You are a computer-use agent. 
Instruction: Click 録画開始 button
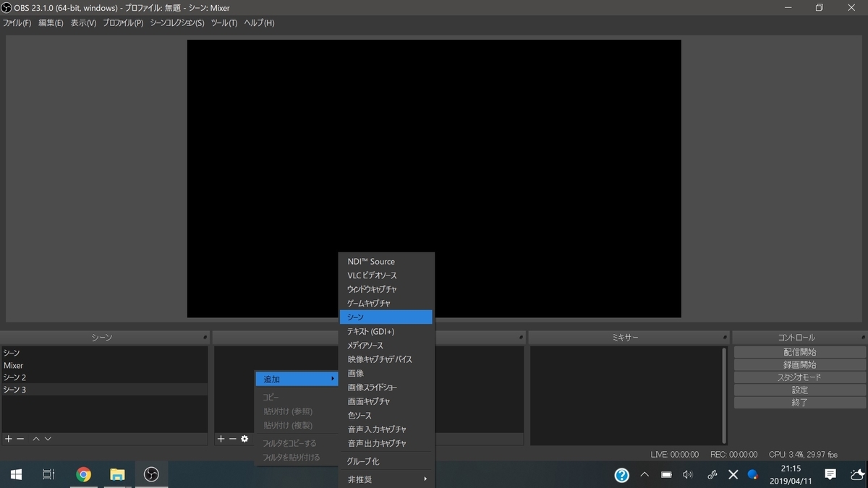pos(799,365)
